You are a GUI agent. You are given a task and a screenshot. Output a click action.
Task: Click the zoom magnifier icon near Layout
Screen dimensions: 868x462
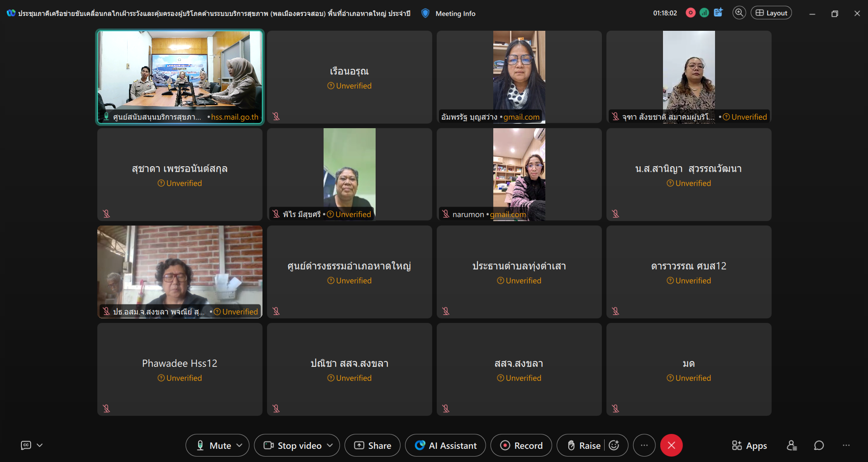(739, 13)
